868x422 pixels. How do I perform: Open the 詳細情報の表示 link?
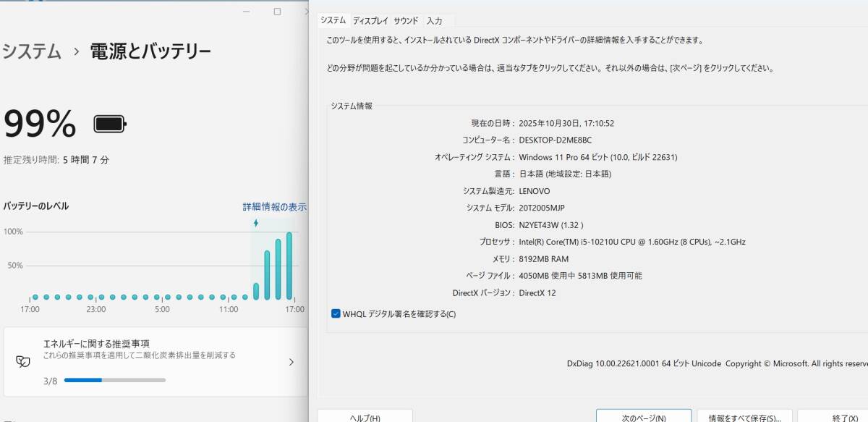pyautogui.click(x=275, y=206)
